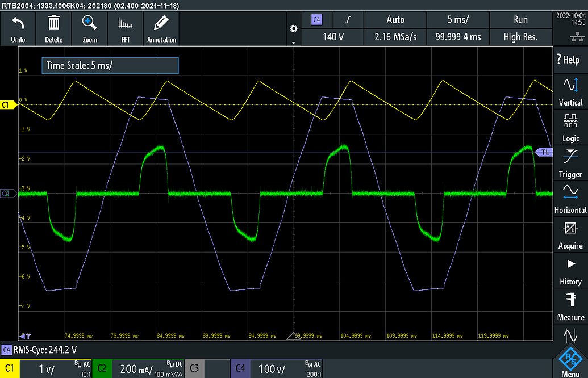Screen dimensions: 588x378
Task: Open the Horizontal settings menu
Action: (570, 200)
